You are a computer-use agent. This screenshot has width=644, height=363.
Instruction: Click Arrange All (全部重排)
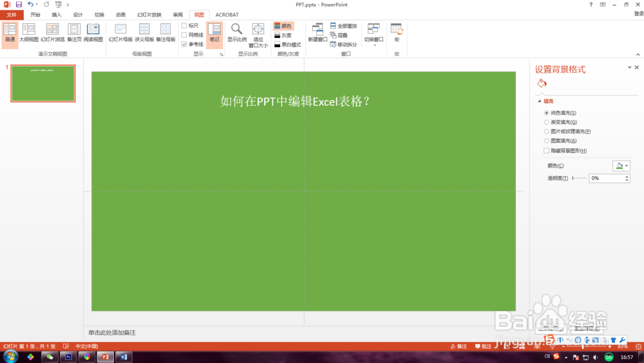pyautogui.click(x=343, y=26)
